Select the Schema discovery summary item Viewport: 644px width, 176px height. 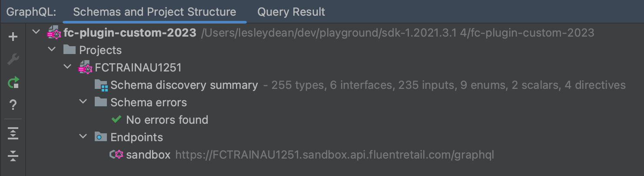pyautogui.click(x=184, y=85)
